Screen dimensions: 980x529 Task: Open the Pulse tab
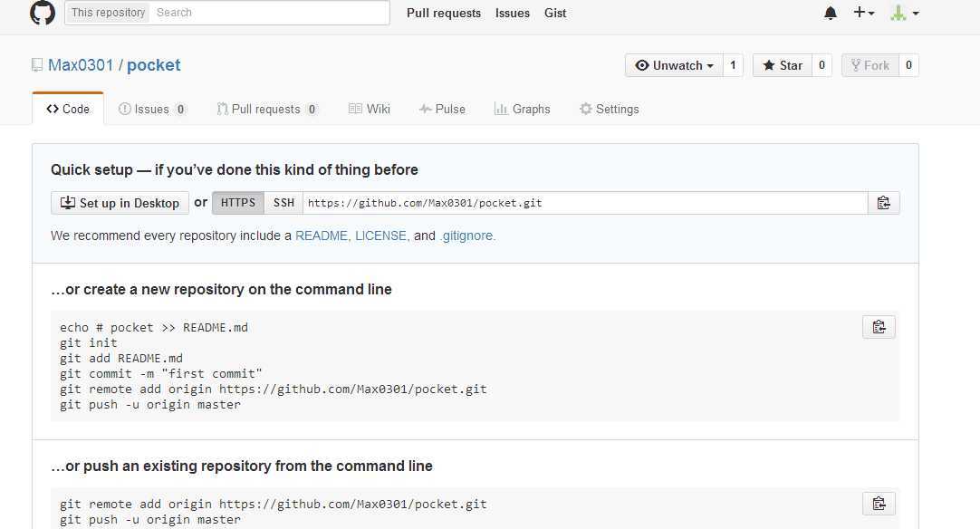point(442,109)
